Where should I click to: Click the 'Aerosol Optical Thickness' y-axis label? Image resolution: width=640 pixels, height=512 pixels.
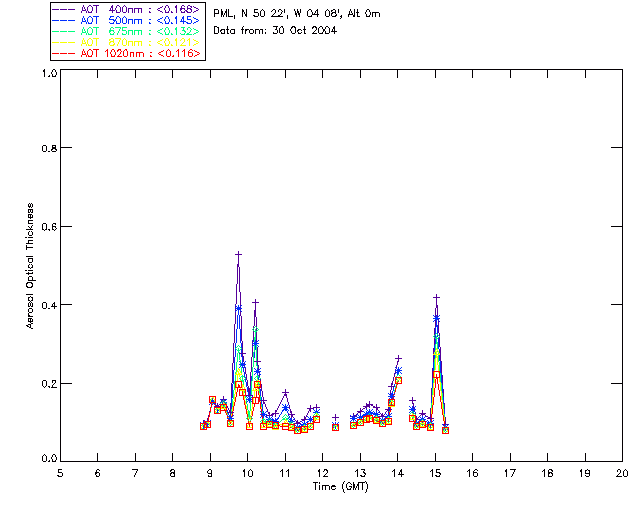click(x=30, y=266)
